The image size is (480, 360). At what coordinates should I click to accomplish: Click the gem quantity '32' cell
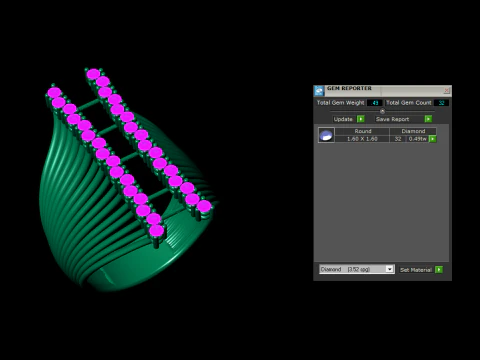398,139
